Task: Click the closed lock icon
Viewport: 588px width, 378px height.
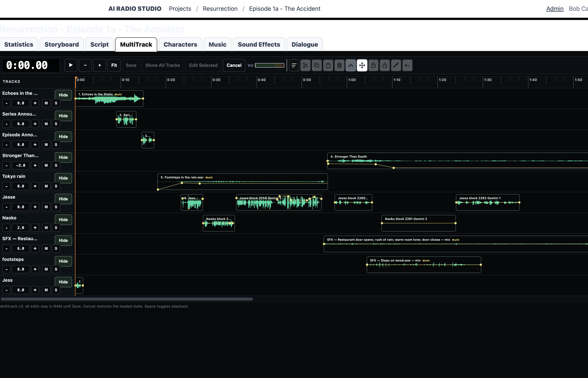Action: point(373,65)
